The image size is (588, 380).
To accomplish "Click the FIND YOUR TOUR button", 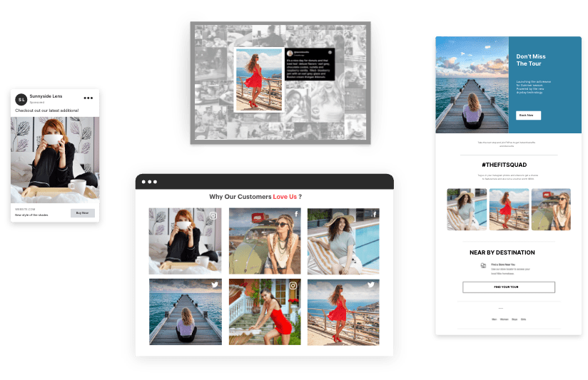I will pos(509,287).
